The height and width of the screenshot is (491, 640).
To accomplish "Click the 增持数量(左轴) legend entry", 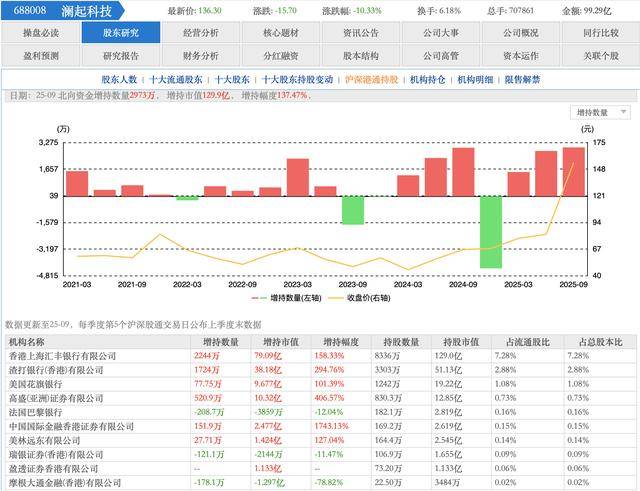I will click(x=287, y=298).
